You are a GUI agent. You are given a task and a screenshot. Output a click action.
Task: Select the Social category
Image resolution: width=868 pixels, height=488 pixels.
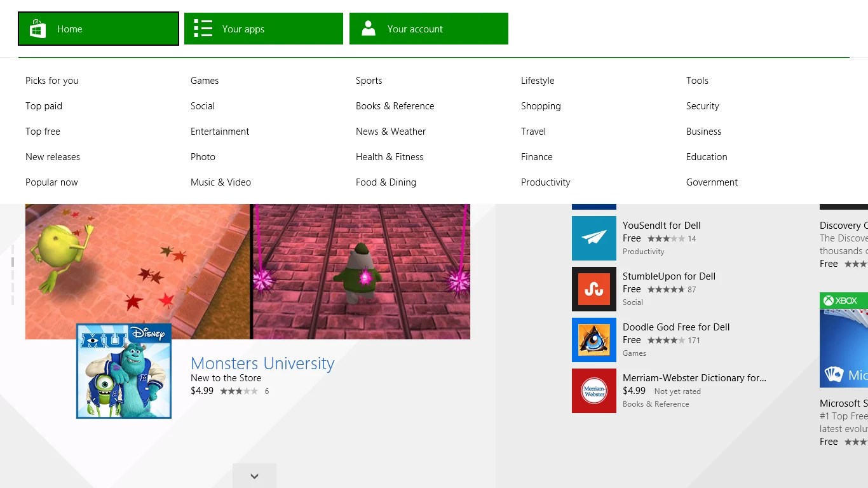[x=203, y=106]
